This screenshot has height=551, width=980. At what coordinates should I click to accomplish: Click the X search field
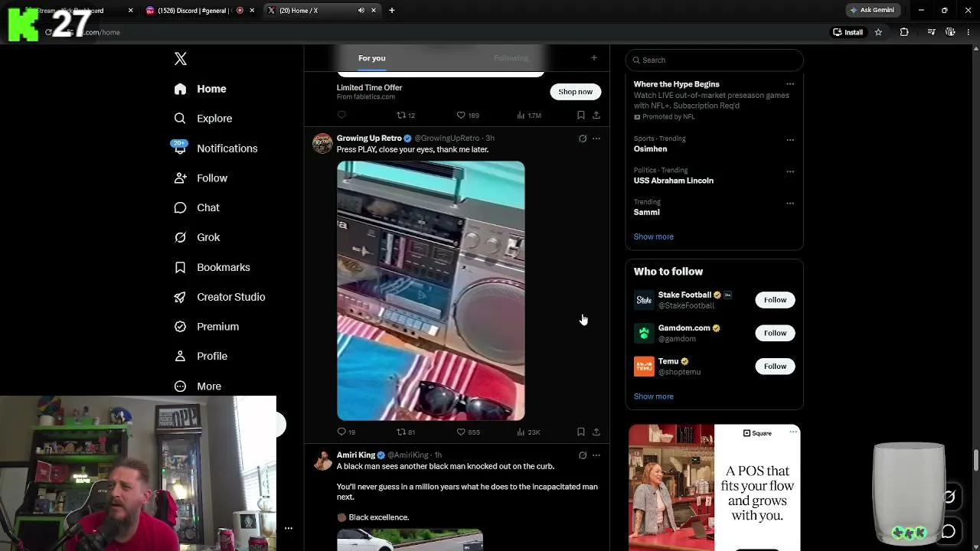pos(714,60)
